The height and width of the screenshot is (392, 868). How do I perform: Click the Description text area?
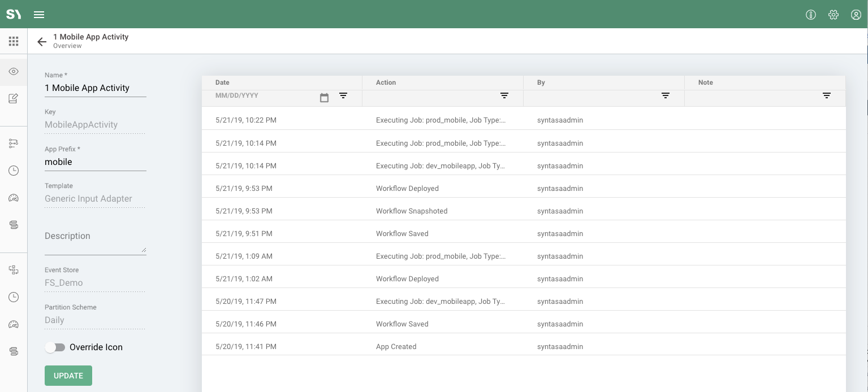click(95, 243)
